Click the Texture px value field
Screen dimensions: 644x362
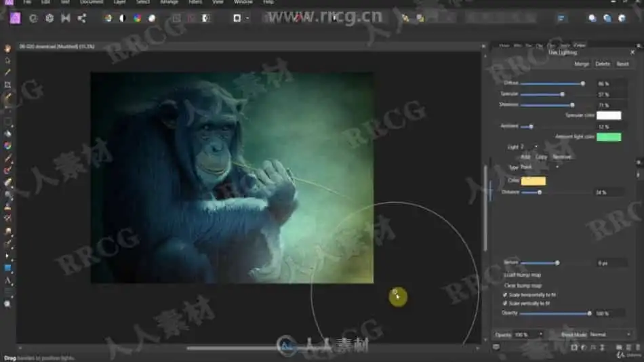click(x=611, y=263)
